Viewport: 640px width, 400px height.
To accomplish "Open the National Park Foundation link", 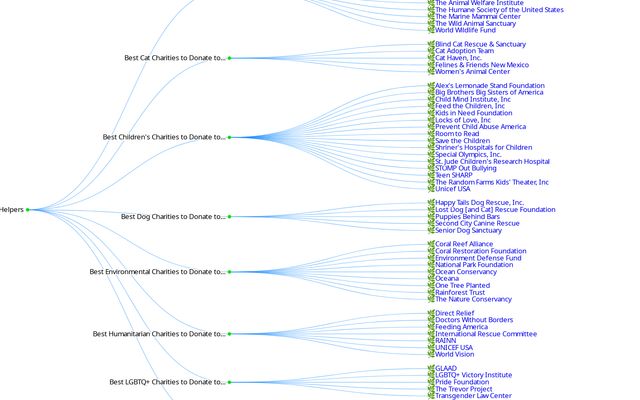I will 474,264.
